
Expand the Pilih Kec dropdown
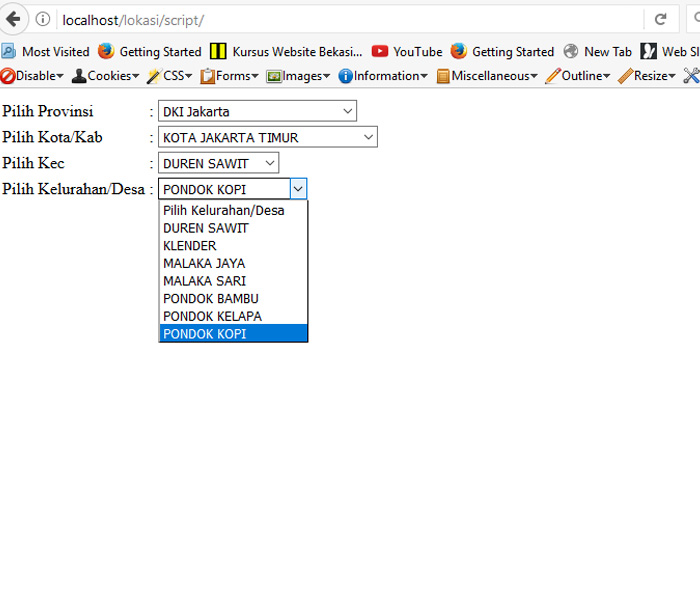click(218, 163)
